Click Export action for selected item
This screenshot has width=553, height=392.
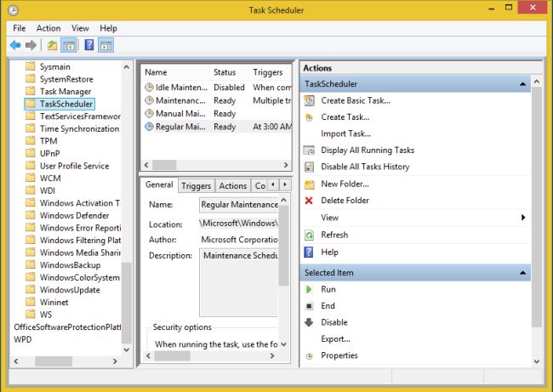coord(335,339)
